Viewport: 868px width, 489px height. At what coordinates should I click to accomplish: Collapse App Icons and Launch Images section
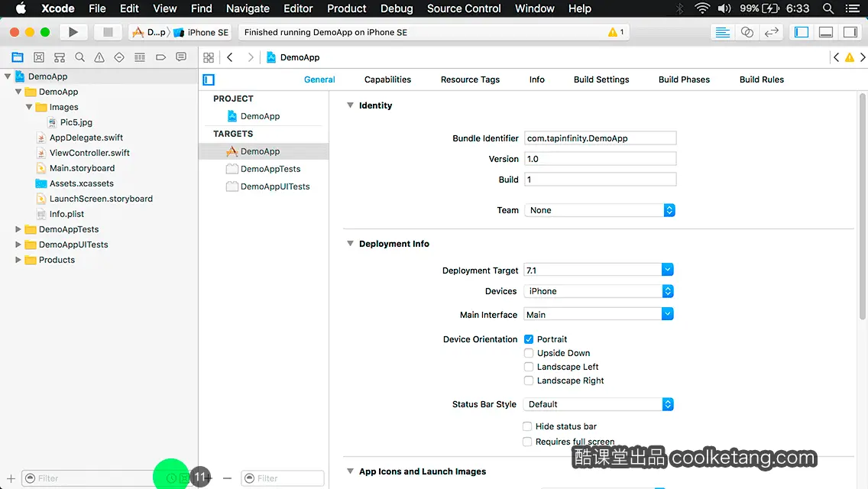coord(350,471)
